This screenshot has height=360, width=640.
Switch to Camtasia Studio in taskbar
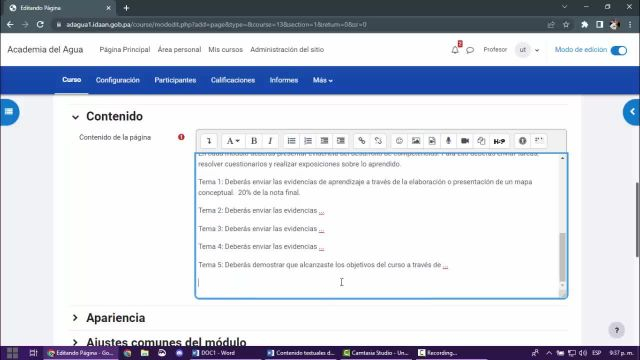click(x=376, y=353)
